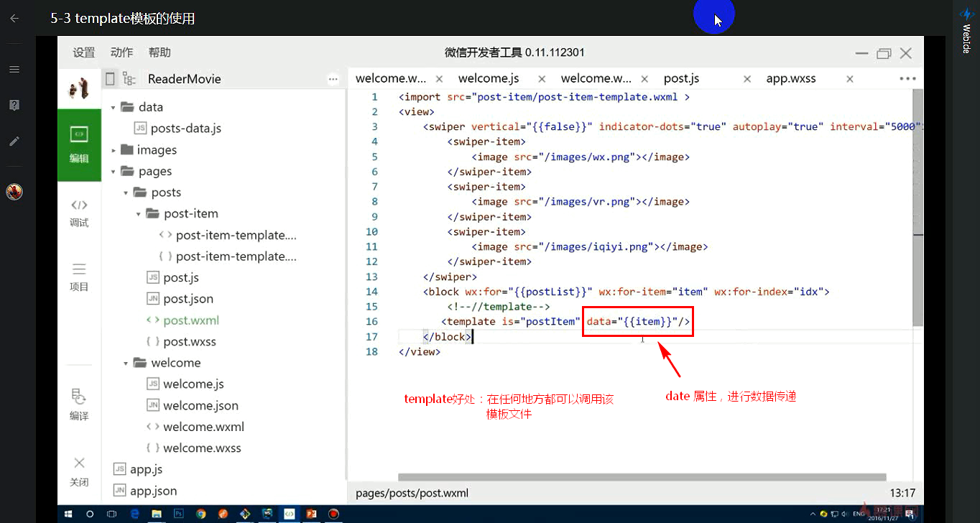Image resolution: width=980 pixels, height=523 pixels.
Task: Open the 编辑 editor panel in sidebar
Action: (x=80, y=144)
